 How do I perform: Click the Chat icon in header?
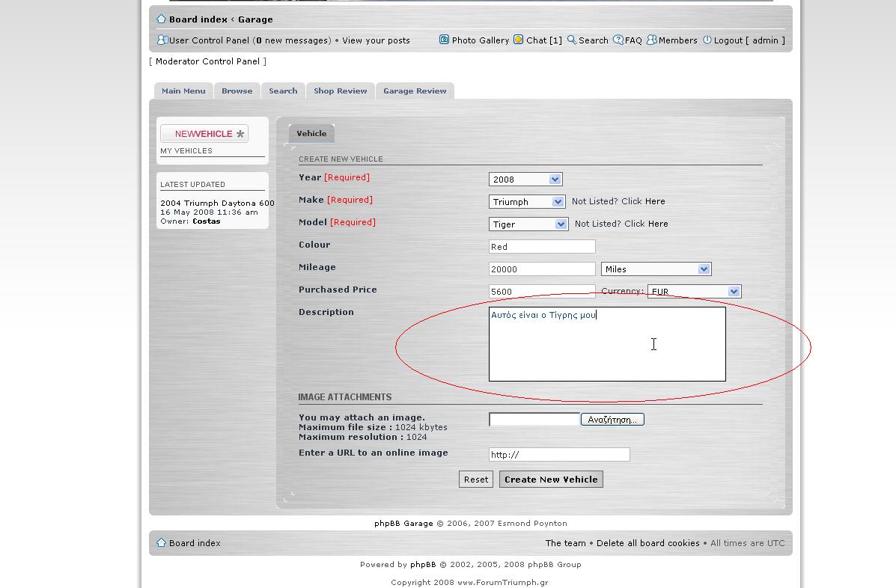(x=518, y=40)
